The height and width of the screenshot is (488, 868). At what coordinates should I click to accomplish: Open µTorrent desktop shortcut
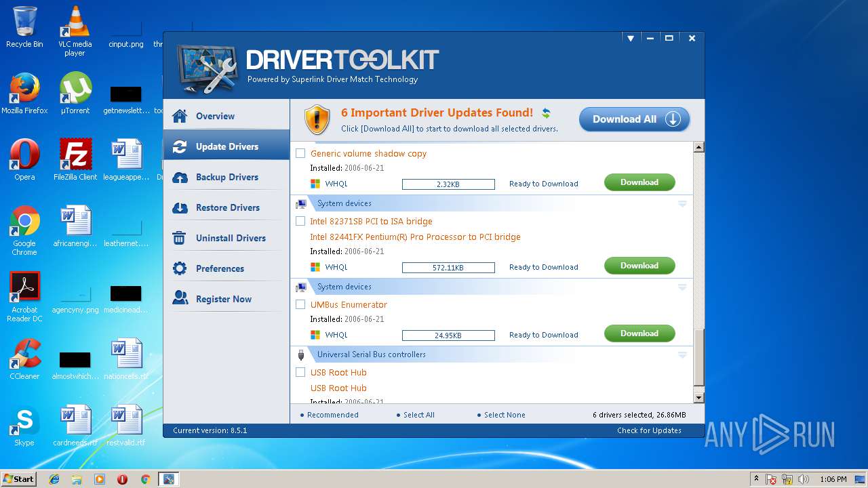point(75,94)
